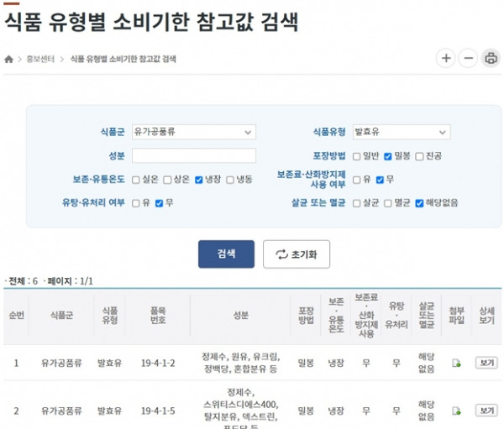Screen dimensions: 504x429
Task: Check the 살균 checkbox
Action: 356,203
